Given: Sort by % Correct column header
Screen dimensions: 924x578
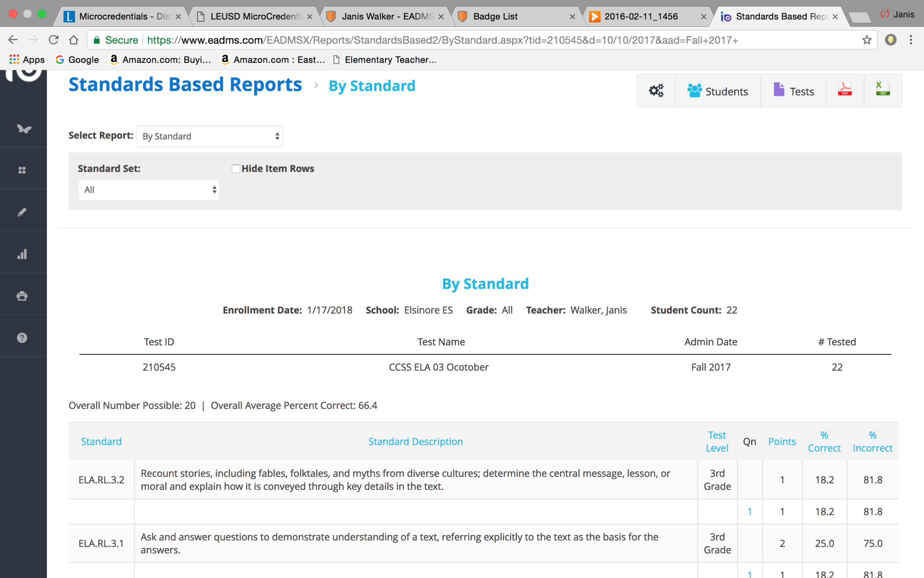Looking at the screenshot, I should [x=824, y=442].
